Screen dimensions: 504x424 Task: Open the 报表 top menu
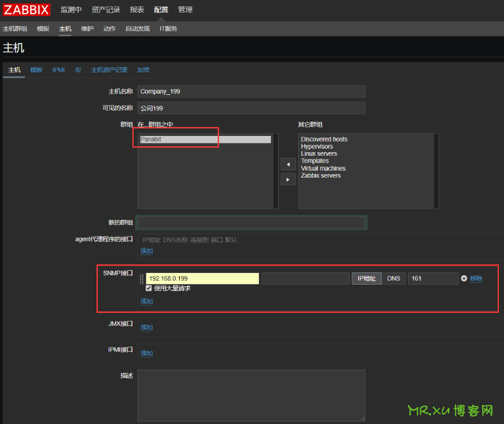coord(137,10)
